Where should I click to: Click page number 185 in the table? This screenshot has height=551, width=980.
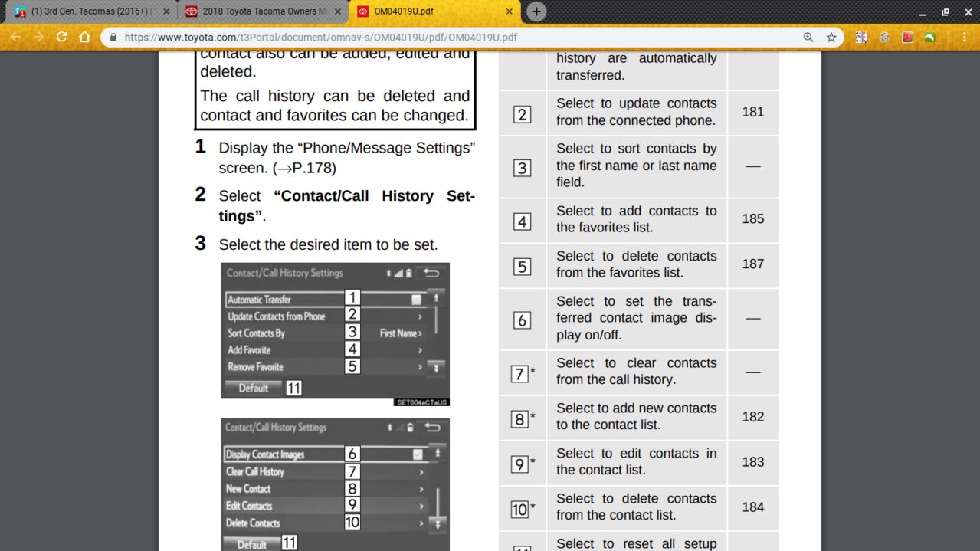tap(753, 219)
